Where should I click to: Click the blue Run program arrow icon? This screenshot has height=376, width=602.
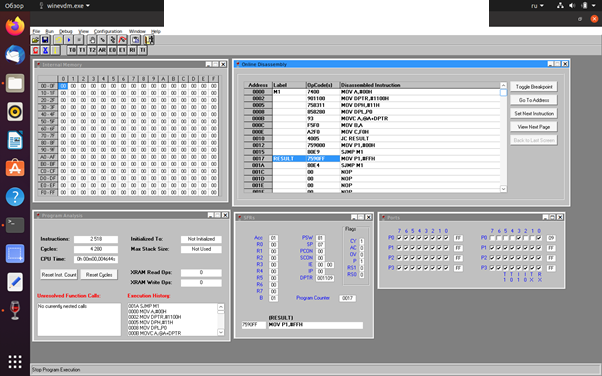pos(68,40)
